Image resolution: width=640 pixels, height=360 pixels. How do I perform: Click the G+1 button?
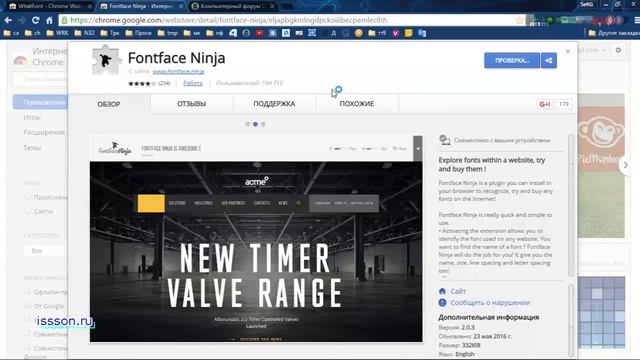[545, 104]
